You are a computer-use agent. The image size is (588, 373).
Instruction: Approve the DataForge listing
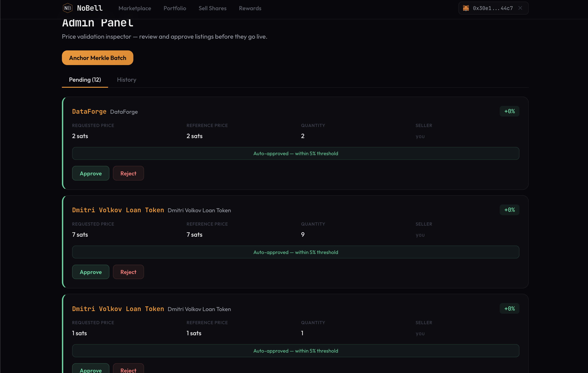[x=91, y=173]
